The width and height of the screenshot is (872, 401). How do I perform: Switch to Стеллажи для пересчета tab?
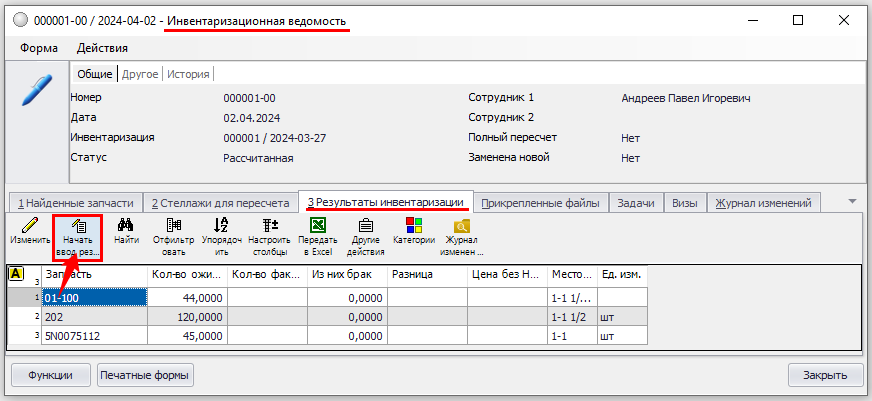pos(220,203)
